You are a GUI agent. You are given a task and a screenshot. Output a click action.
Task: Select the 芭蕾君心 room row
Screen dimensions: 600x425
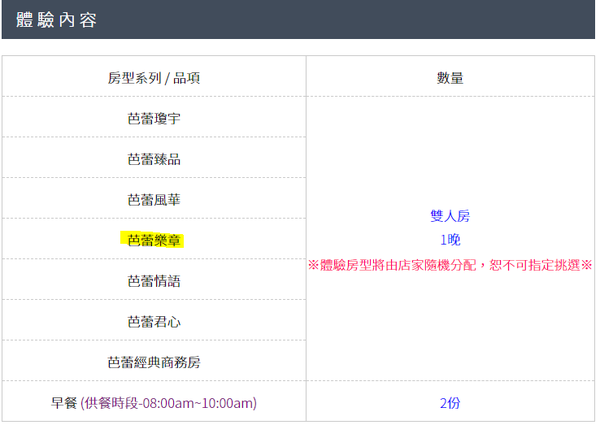pos(154,321)
